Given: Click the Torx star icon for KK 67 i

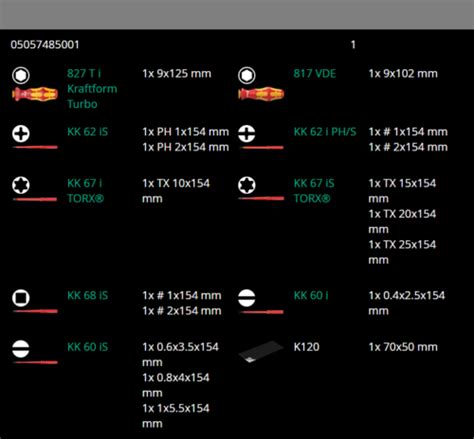Looking at the screenshot, I should tap(21, 185).
